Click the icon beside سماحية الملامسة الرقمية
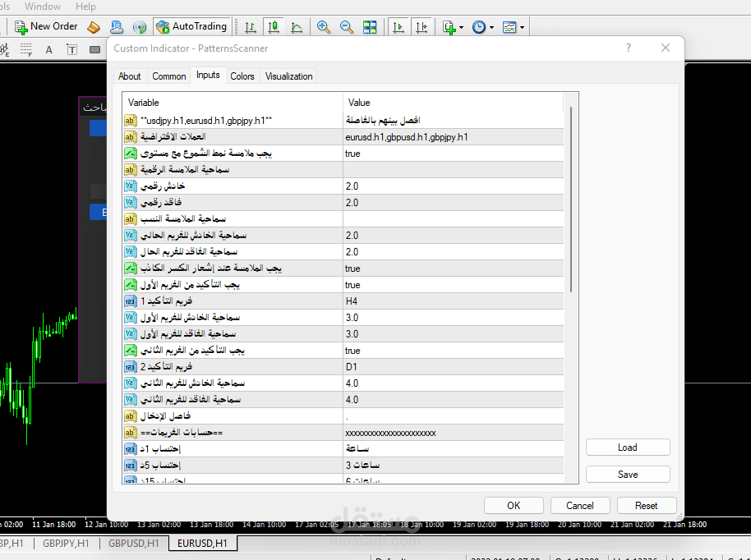The width and height of the screenshot is (751, 560). (x=130, y=170)
